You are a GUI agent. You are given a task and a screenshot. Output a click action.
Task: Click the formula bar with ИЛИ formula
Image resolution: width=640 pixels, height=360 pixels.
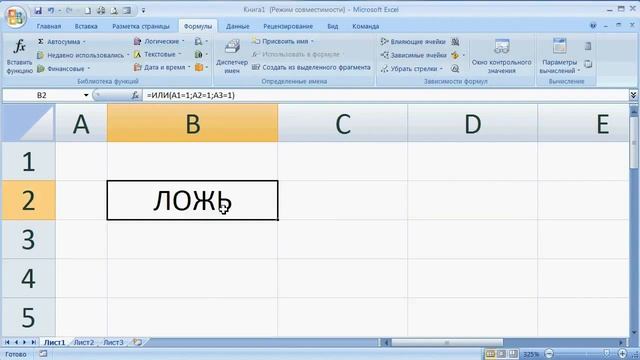pyautogui.click(x=385, y=95)
